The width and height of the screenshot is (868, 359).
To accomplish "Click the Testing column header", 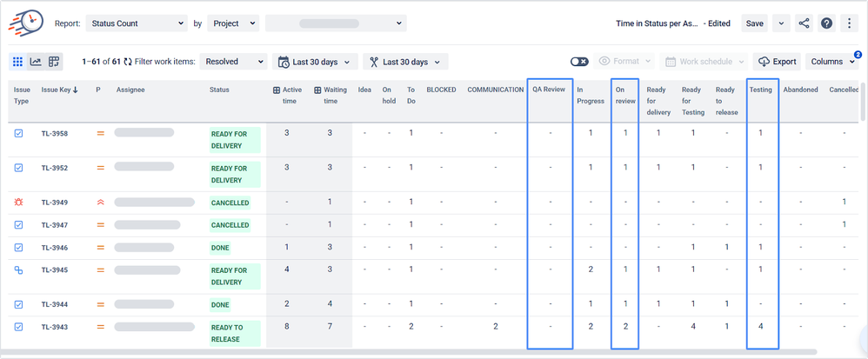I will click(761, 90).
